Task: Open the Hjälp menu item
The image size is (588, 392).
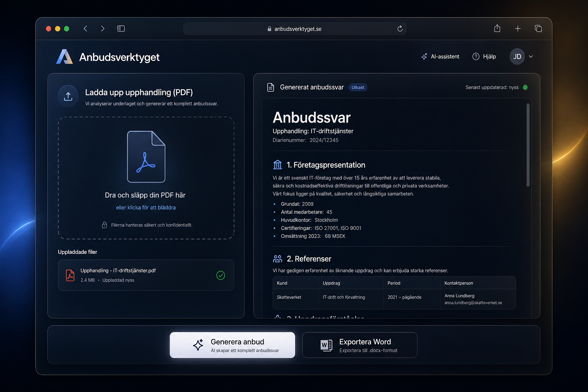Action: (x=484, y=56)
